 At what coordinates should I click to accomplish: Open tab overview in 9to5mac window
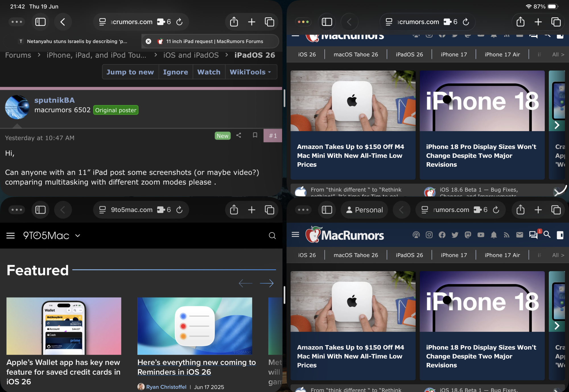[269, 210]
